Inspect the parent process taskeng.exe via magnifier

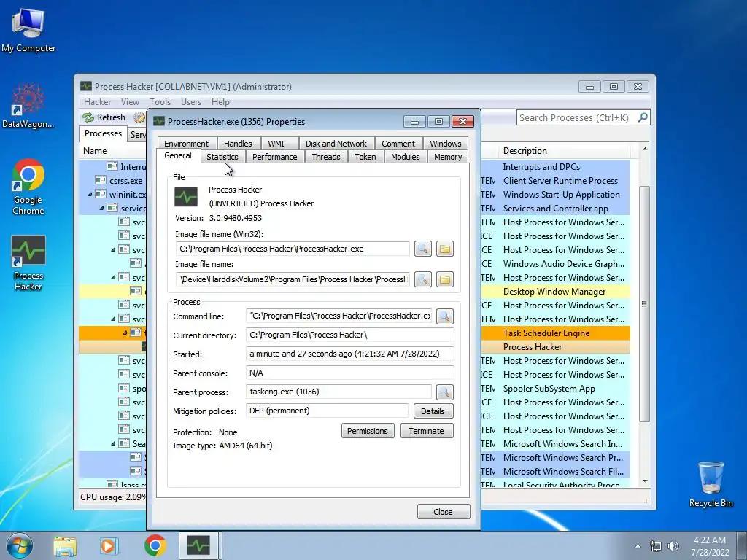(x=444, y=392)
